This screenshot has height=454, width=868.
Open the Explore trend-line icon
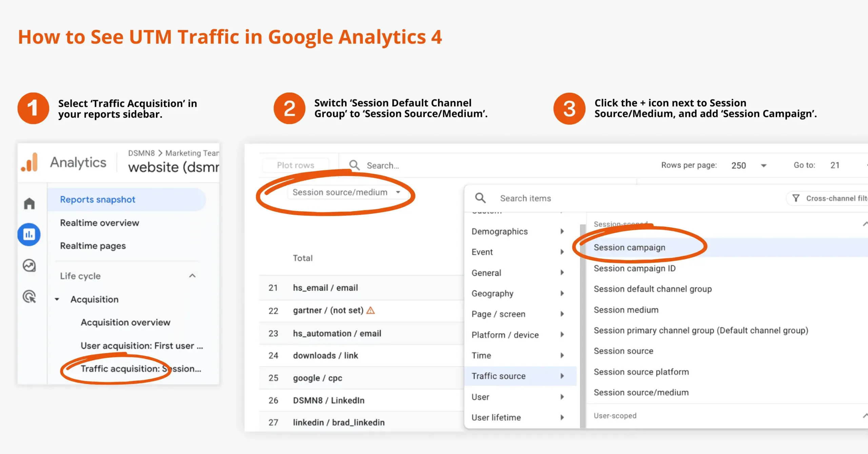(x=29, y=266)
